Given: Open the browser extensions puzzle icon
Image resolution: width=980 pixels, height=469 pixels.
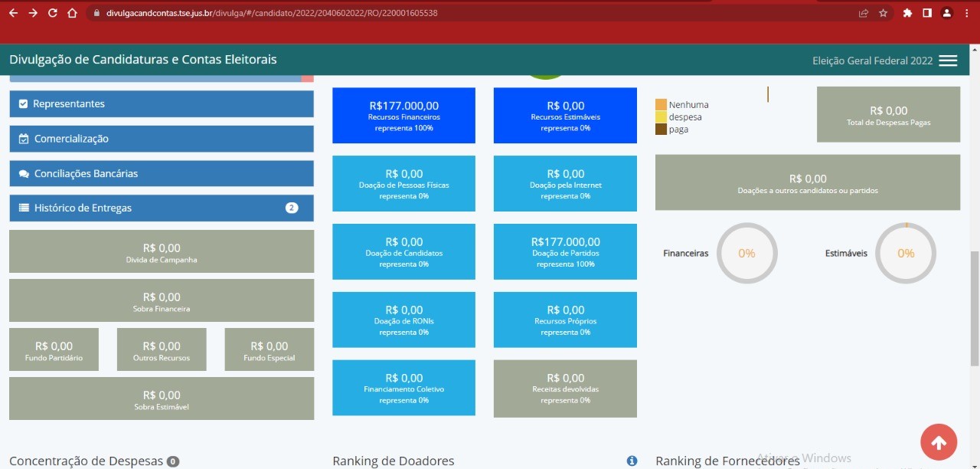Looking at the screenshot, I should coord(907,13).
